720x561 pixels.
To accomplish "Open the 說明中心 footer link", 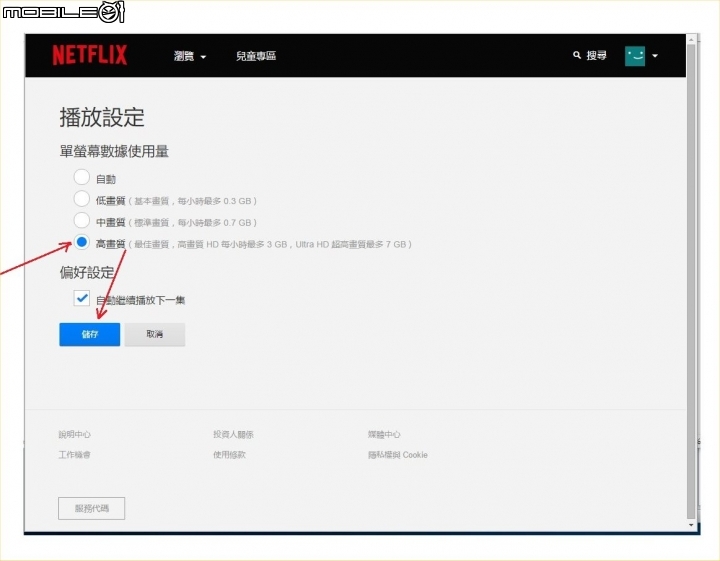I will coord(74,434).
